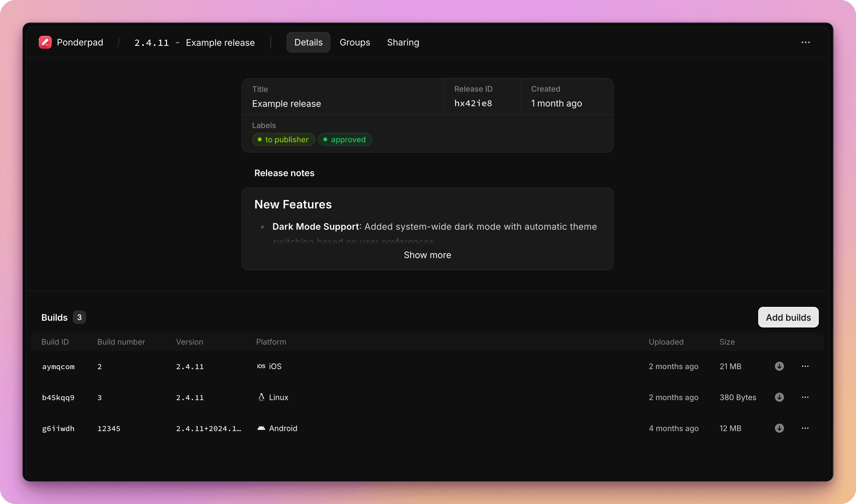Download the iOS build using the arrow icon
The height and width of the screenshot is (504, 856).
(779, 367)
